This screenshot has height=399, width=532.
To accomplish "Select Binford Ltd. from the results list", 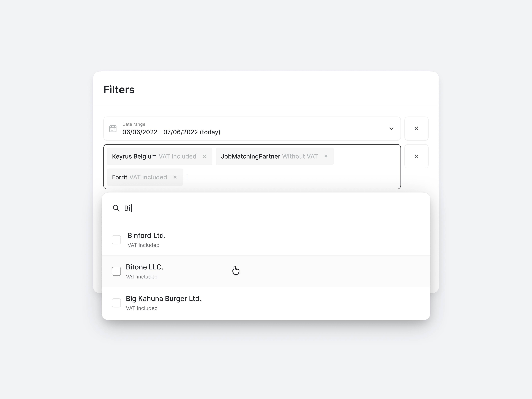I will click(x=146, y=235).
